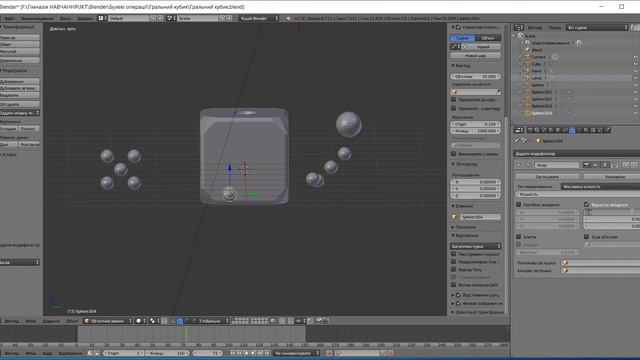Select the Camera object in outliner
This screenshot has height=360, width=640.
(538, 57)
